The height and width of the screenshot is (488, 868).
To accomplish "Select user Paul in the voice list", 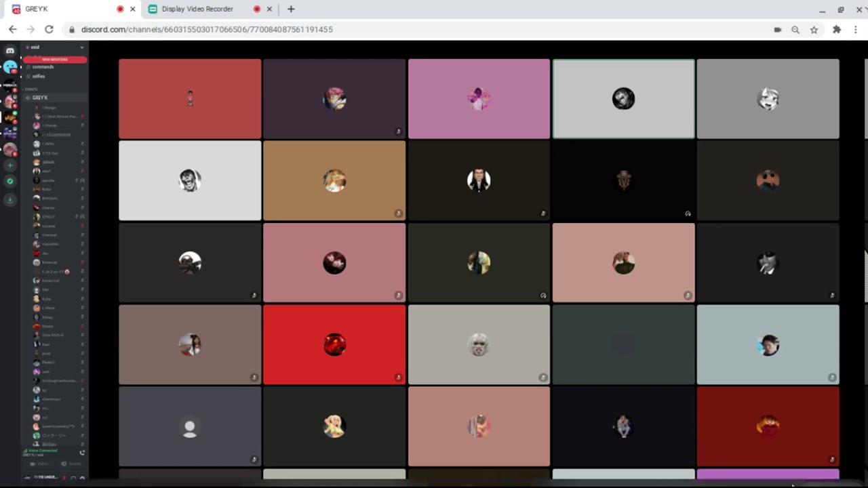I will click(x=57, y=344).
